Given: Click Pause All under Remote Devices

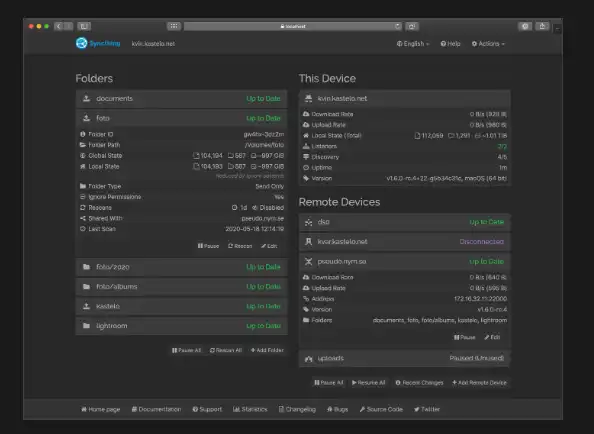Looking at the screenshot, I should click(x=328, y=383).
